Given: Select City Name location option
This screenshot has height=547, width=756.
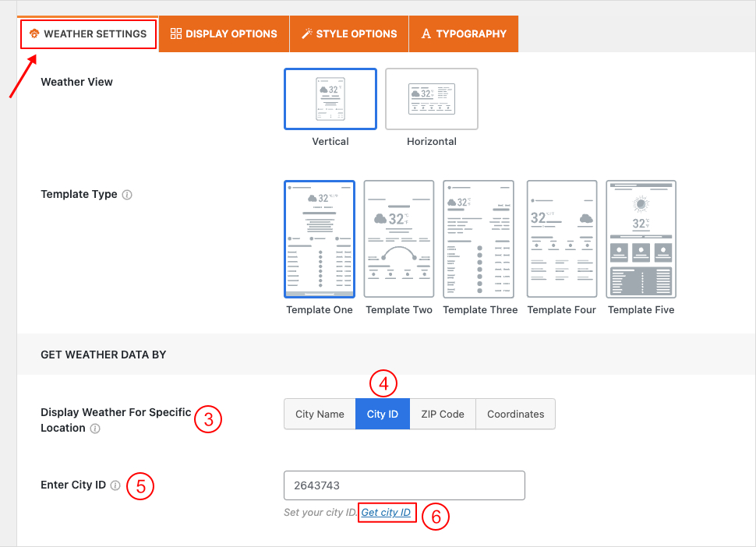Looking at the screenshot, I should click(320, 415).
